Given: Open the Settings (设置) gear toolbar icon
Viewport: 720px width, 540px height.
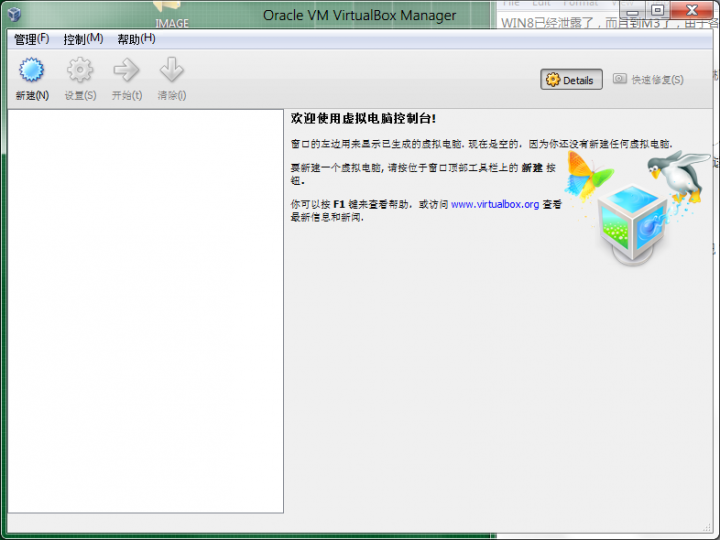Looking at the screenshot, I should click(x=80, y=70).
